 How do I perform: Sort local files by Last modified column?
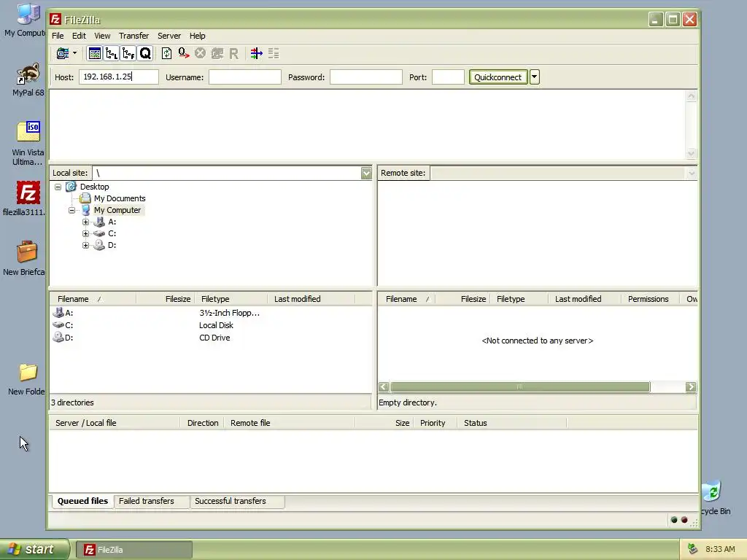[311, 299]
